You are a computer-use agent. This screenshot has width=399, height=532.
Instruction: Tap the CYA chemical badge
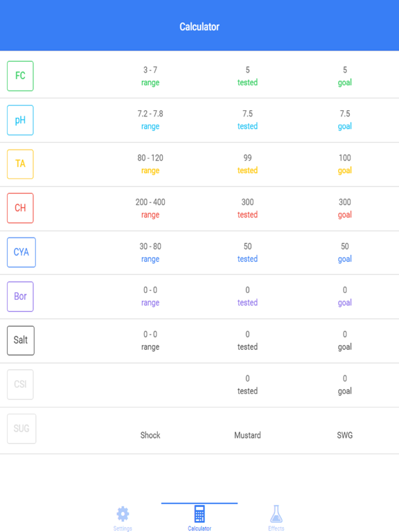tap(21, 252)
